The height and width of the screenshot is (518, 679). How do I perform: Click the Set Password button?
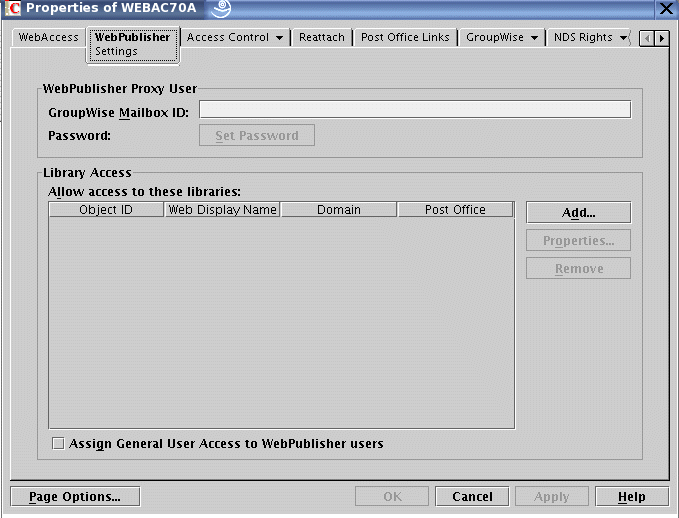click(257, 136)
